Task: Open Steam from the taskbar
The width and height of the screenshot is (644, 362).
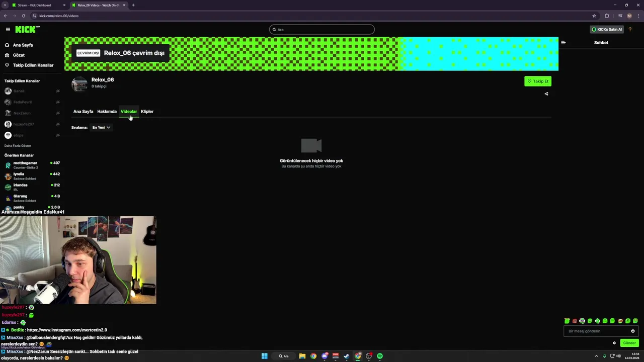Action: coord(347,356)
